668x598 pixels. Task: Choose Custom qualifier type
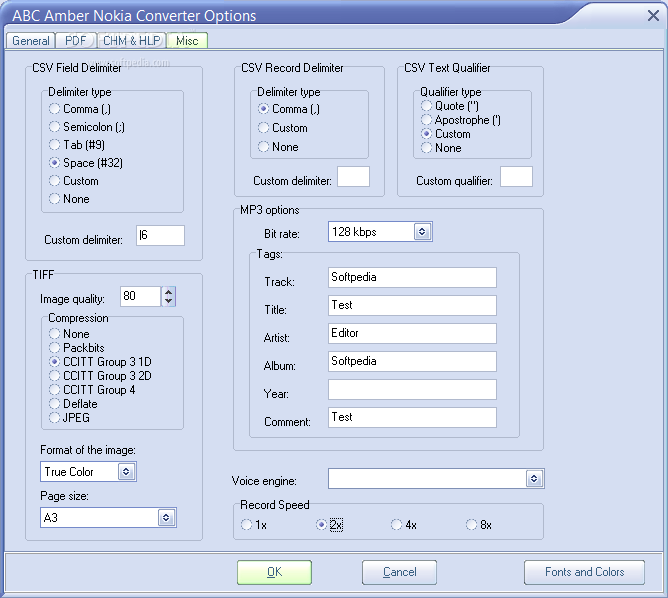point(446,134)
